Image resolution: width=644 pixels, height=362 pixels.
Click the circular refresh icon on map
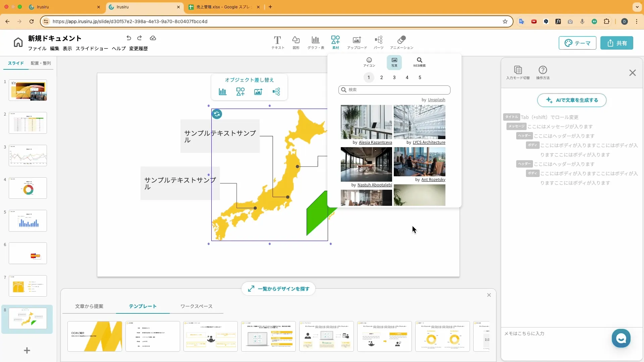[217, 114]
